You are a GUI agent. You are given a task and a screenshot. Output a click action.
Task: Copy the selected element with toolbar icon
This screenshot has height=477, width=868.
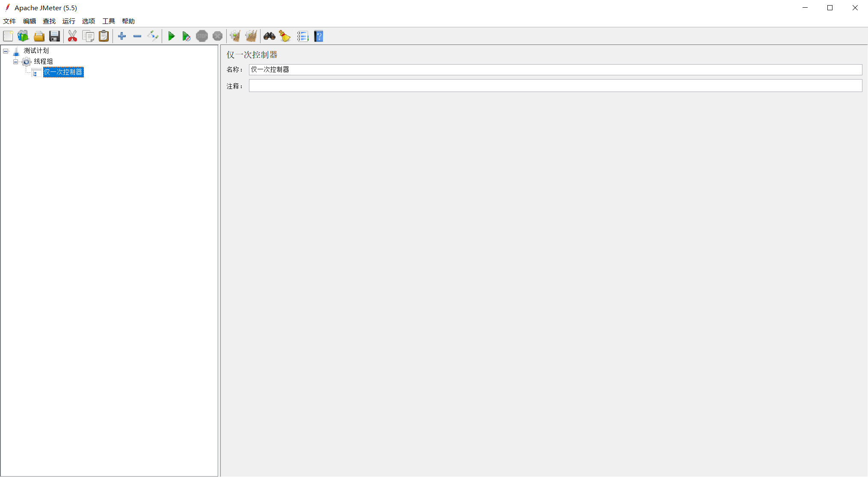[88, 36]
